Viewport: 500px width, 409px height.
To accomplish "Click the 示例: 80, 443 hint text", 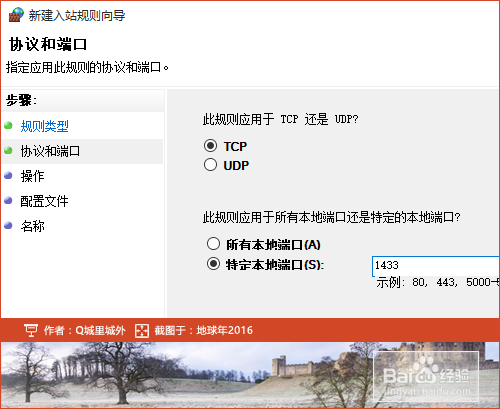I will click(x=437, y=282).
